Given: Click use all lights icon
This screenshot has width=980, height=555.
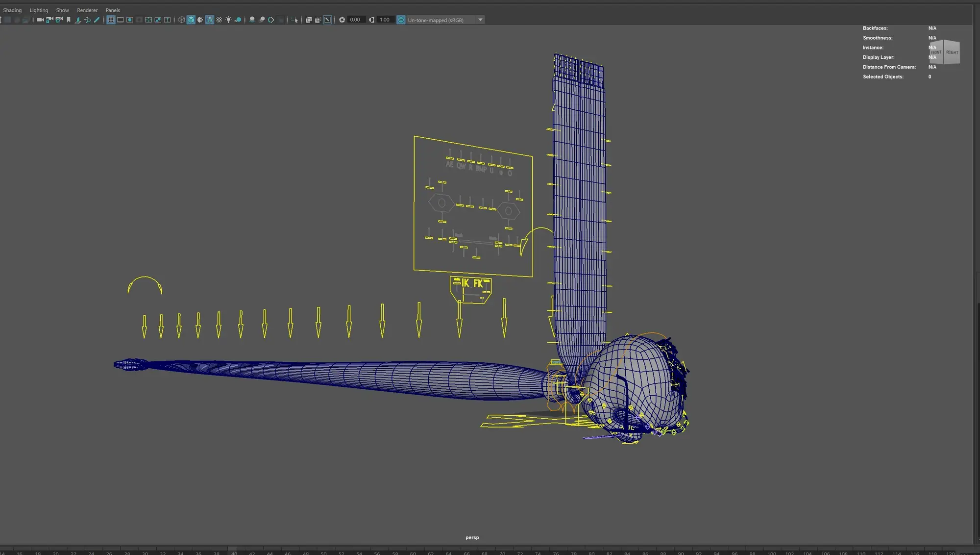Looking at the screenshot, I should [x=228, y=20].
